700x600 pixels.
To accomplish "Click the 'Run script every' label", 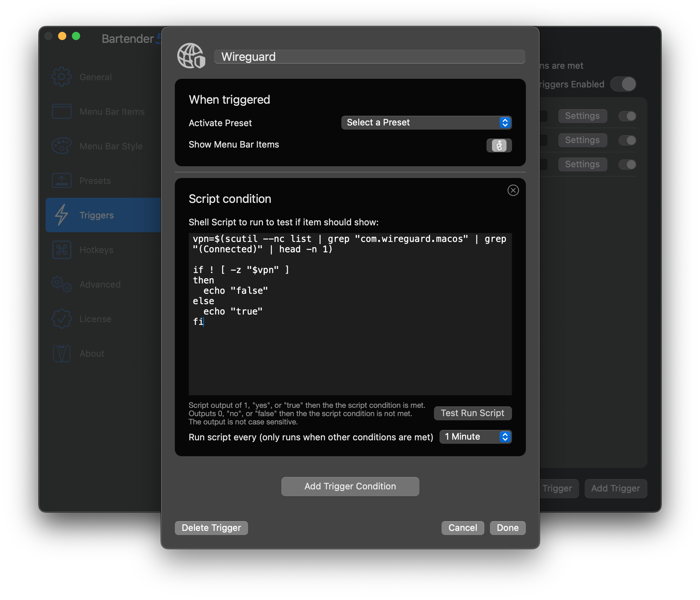I will click(x=311, y=437).
